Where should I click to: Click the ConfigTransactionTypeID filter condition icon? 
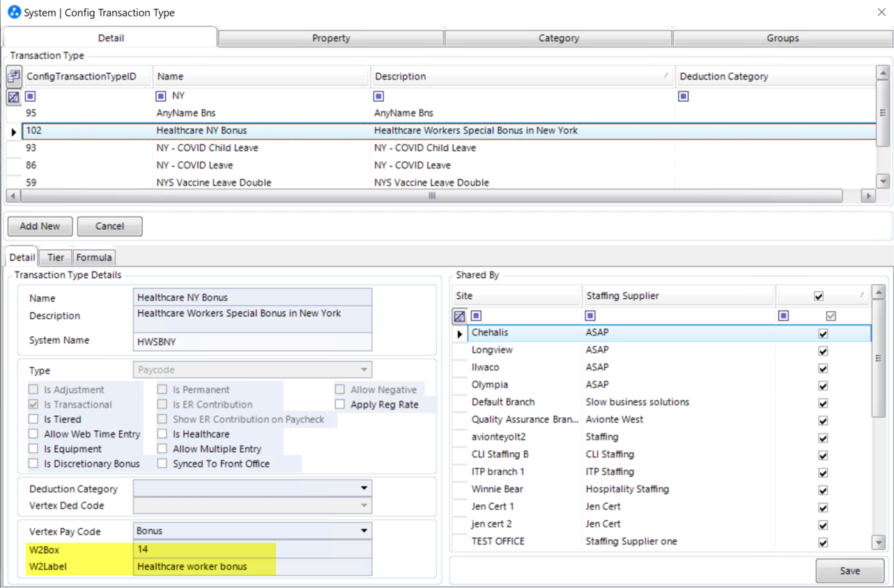(x=31, y=96)
